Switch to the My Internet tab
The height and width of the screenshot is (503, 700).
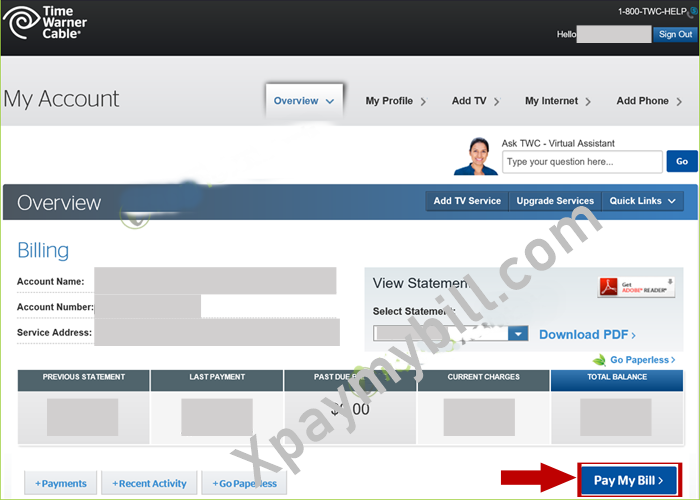pyautogui.click(x=558, y=101)
